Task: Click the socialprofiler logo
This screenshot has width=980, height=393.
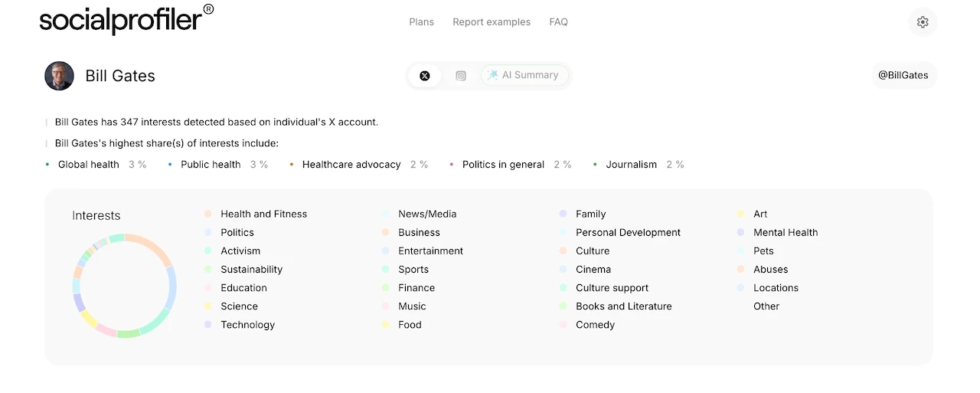Action: click(x=127, y=19)
